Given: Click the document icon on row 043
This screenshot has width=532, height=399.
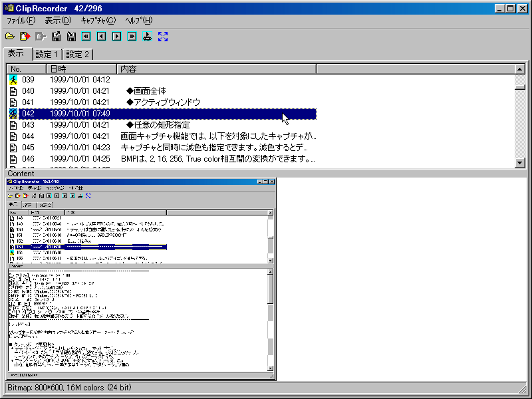Looking at the screenshot, I should pos(13,125).
